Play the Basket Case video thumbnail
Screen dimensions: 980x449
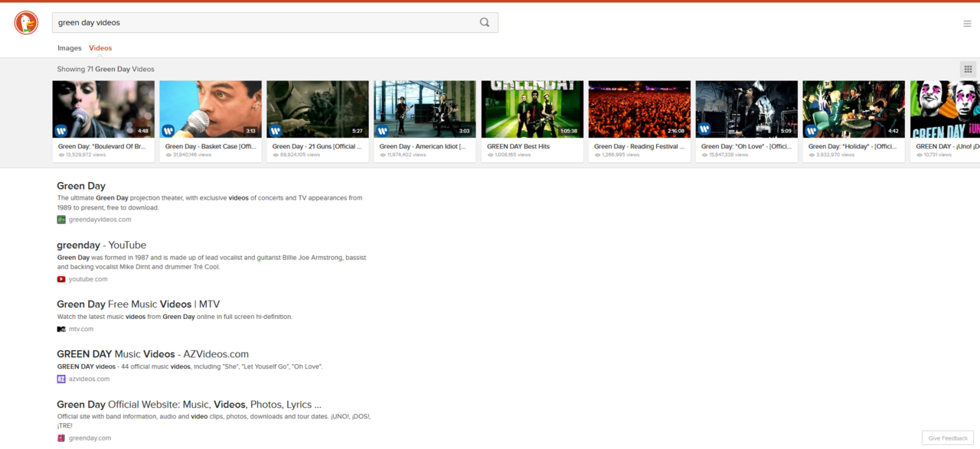[x=211, y=109]
